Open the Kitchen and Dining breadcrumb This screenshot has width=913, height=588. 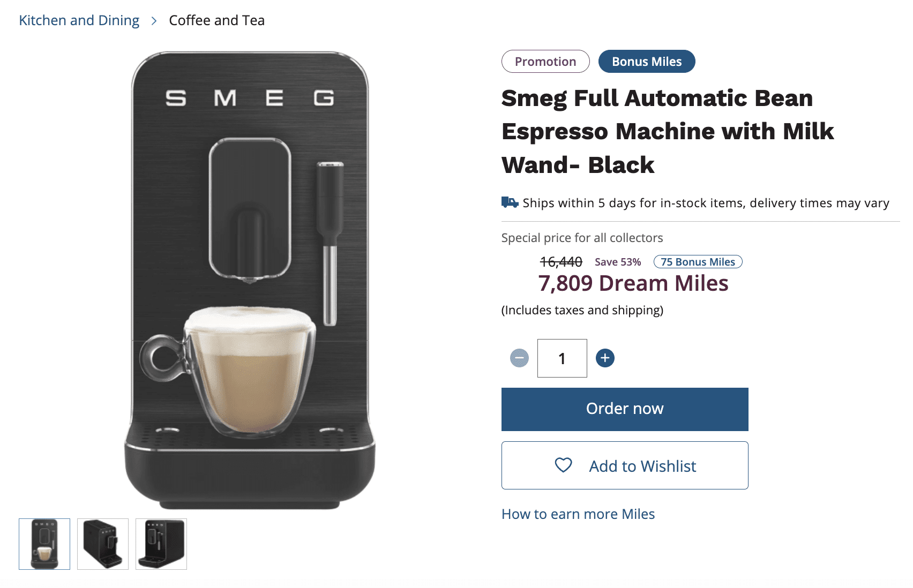pyautogui.click(x=79, y=20)
